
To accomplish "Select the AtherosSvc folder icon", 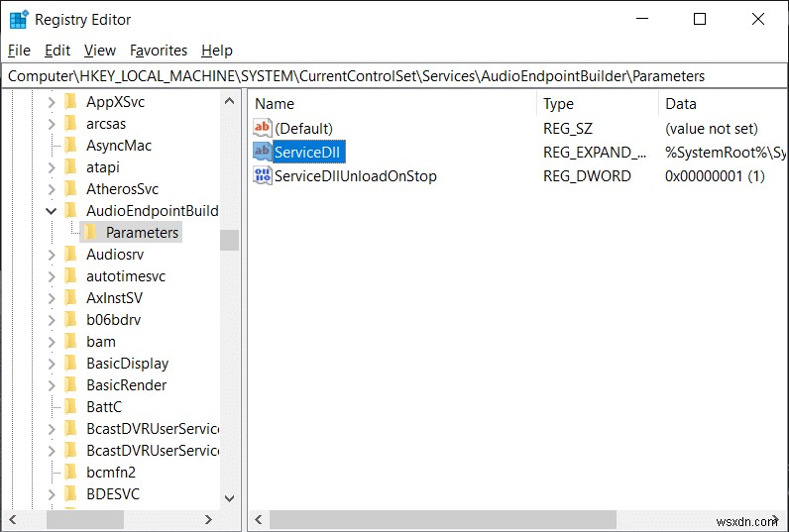I will (71, 188).
